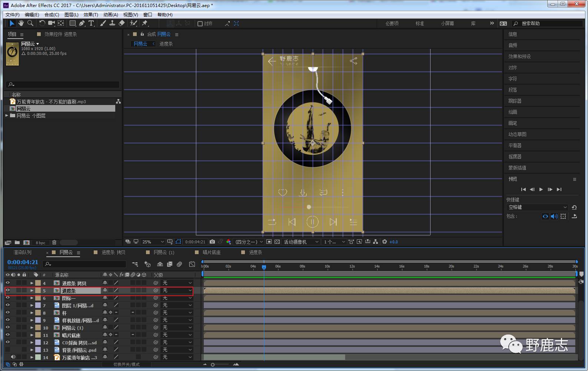The image size is (588, 371).
Task: Select the Pen tool
Action: pos(82,23)
